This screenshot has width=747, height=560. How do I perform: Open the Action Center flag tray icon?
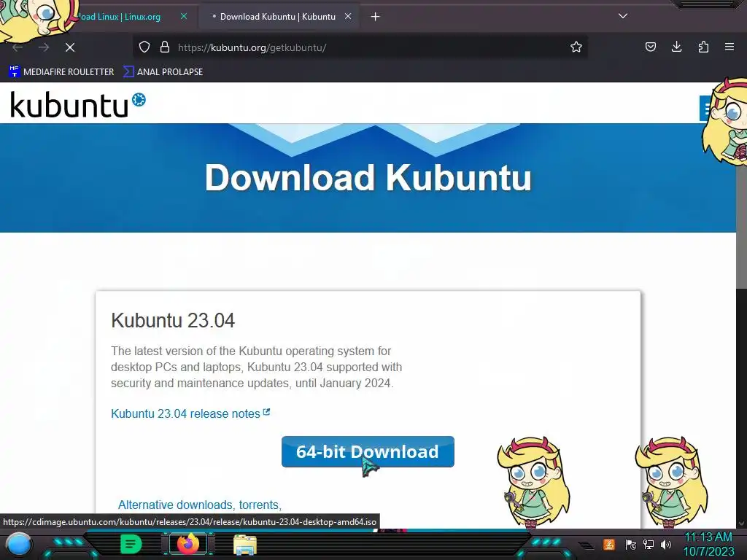(x=631, y=544)
